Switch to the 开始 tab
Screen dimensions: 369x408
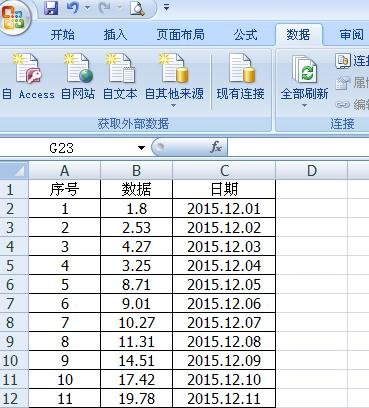click(x=62, y=35)
